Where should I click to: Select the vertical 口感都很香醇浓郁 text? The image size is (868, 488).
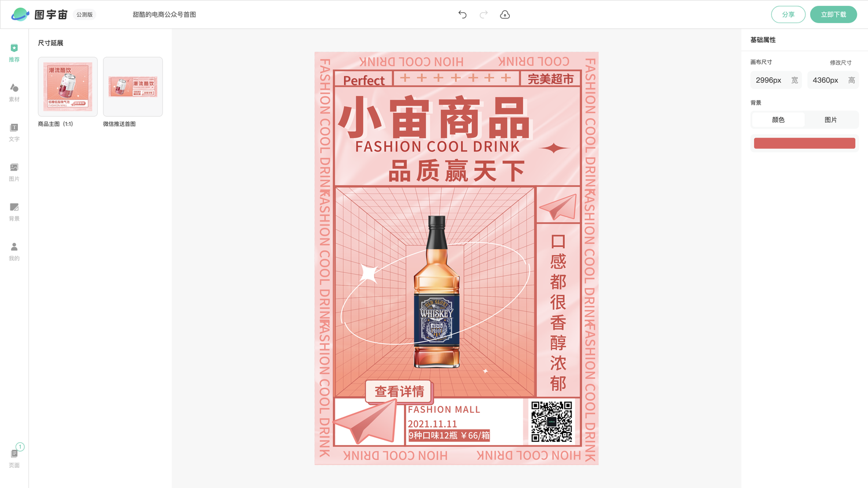(x=558, y=312)
